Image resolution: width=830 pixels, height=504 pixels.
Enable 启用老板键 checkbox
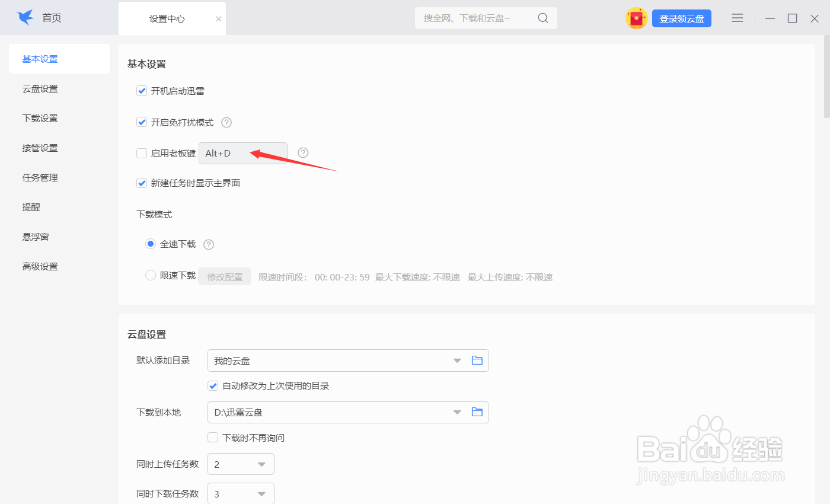(x=142, y=153)
